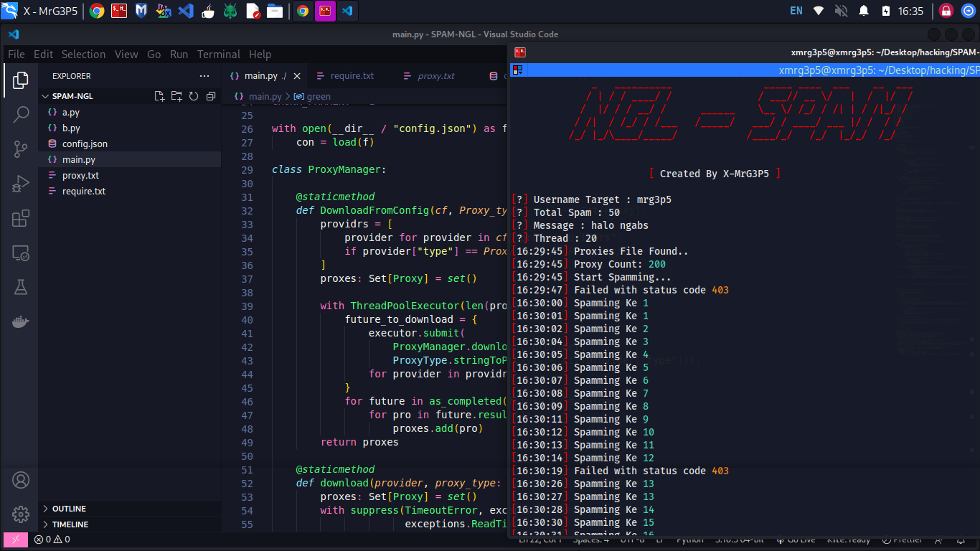Open the terminal tab menu icon
This screenshot has width=980, height=551.
tap(518, 70)
